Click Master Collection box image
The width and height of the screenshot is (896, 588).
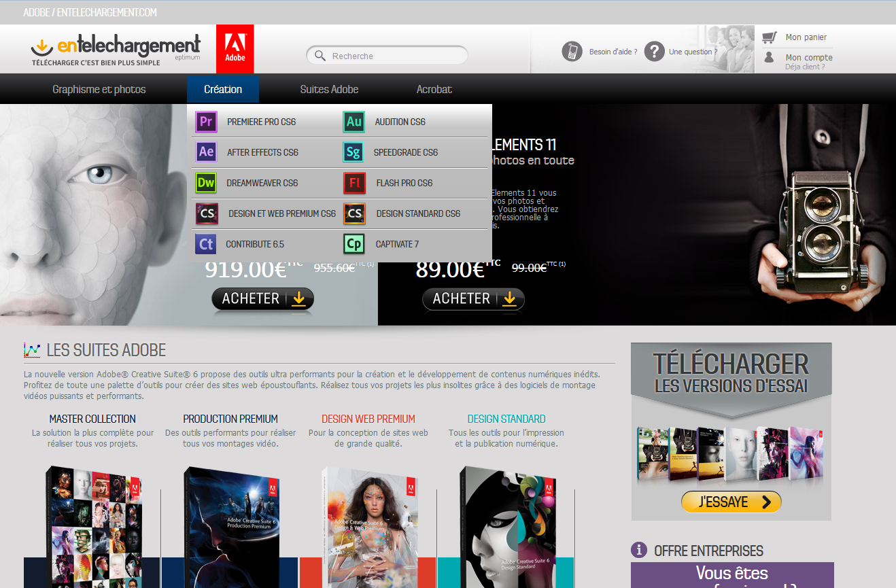coord(94,526)
